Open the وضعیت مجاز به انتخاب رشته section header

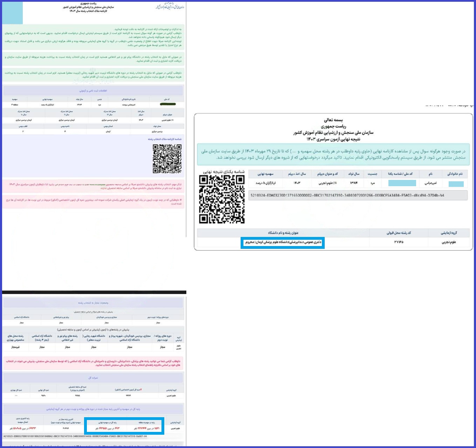(93, 303)
